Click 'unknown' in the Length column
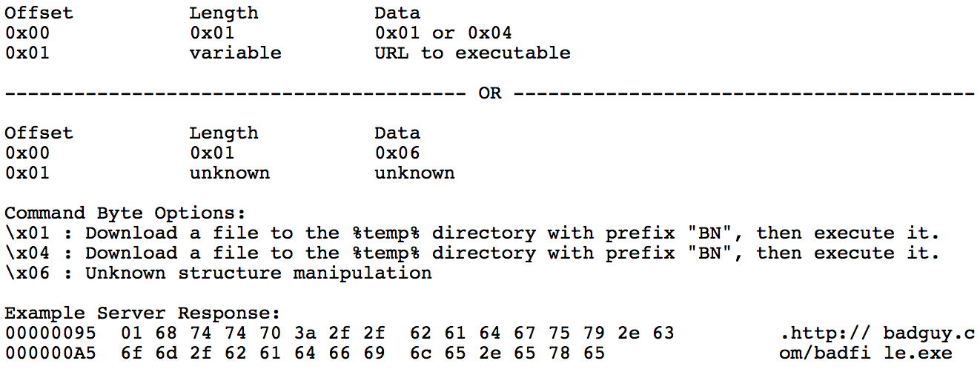This screenshot has height=372, width=980. (229, 173)
